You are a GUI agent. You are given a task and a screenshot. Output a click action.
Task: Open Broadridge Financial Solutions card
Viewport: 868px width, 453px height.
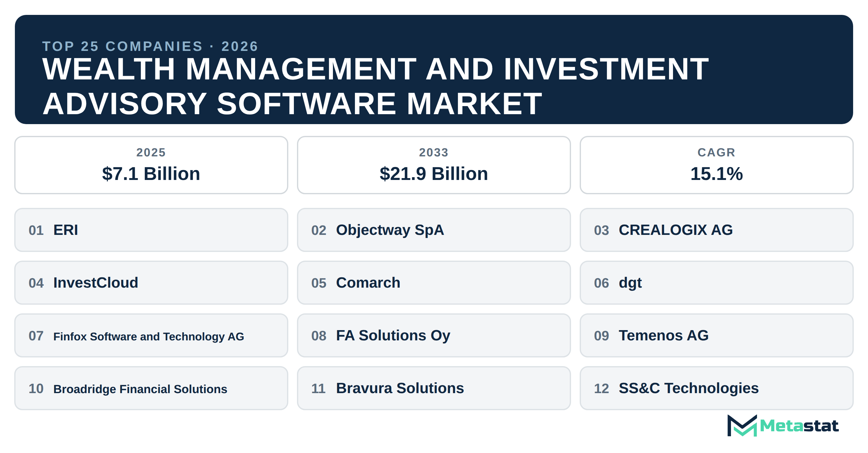click(151, 388)
